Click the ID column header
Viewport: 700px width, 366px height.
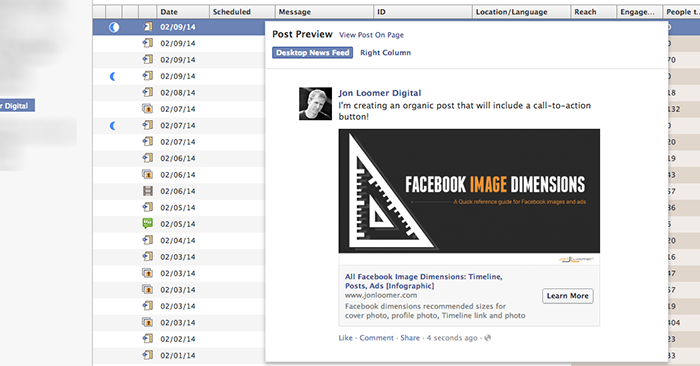[423, 12]
